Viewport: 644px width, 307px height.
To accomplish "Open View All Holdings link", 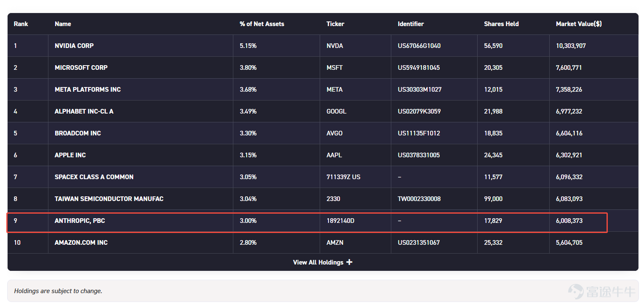I will click(x=323, y=262).
